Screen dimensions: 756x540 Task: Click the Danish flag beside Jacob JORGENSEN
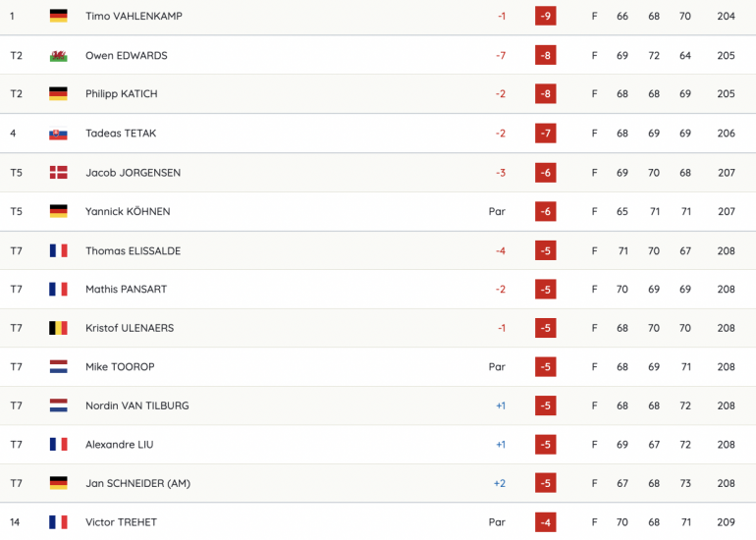(x=58, y=173)
